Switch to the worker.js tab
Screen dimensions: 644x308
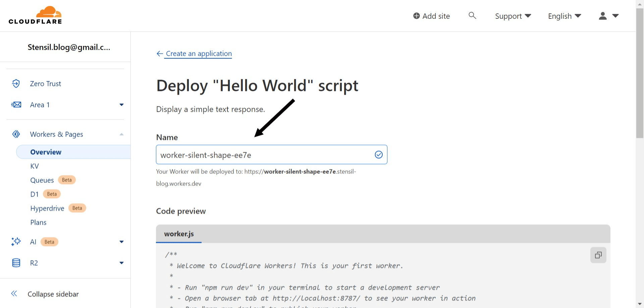click(x=178, y=234)
